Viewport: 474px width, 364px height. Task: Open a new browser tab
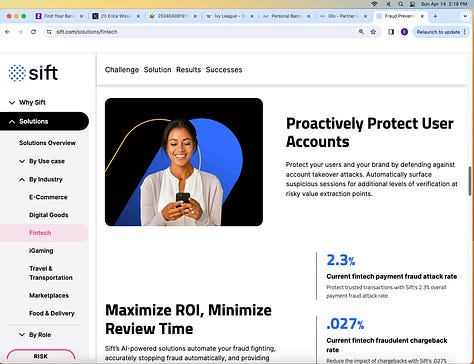click(435, 16)
